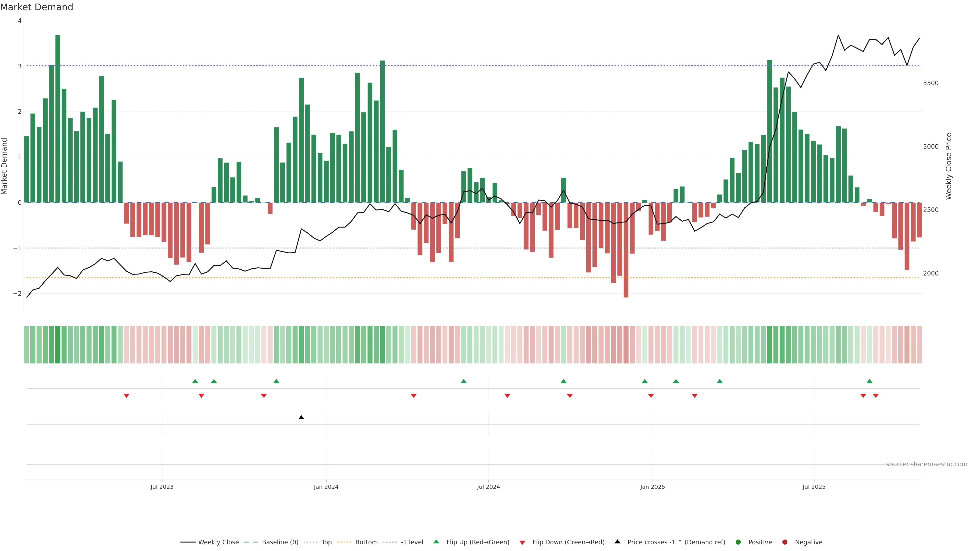Click the red Negative circle in legend
980x551 pixels.
(785, 542)
